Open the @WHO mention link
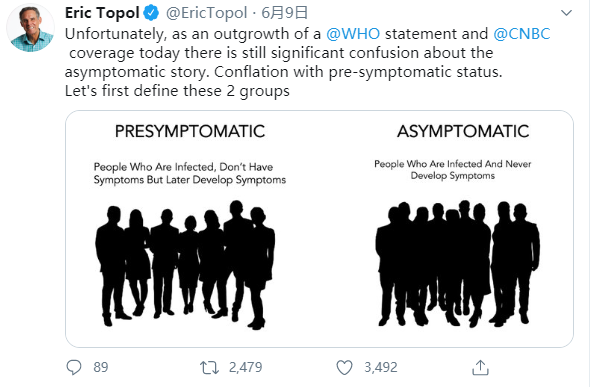The image size is (590, 387). click(353, 34)
